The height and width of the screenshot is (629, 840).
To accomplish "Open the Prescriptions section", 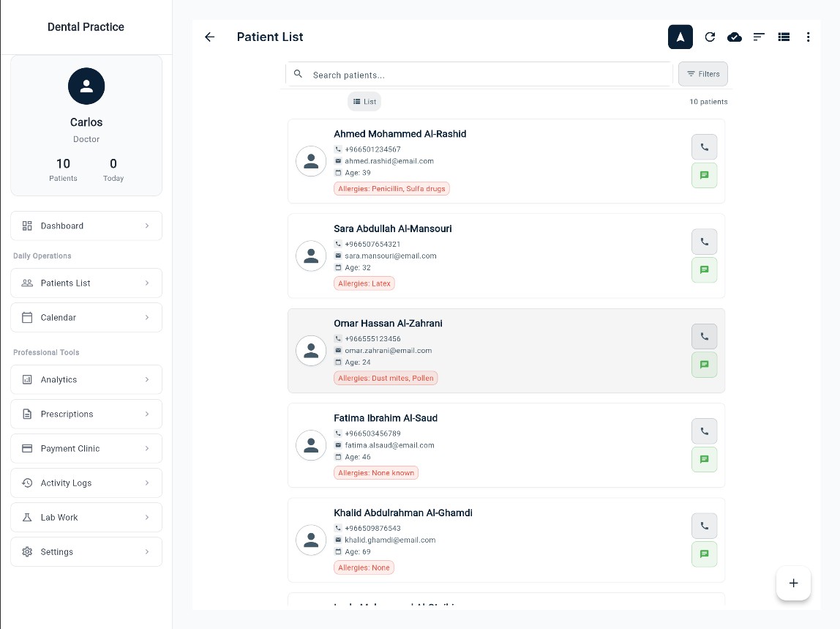I will pyautogui.click(x=86, y=414).
